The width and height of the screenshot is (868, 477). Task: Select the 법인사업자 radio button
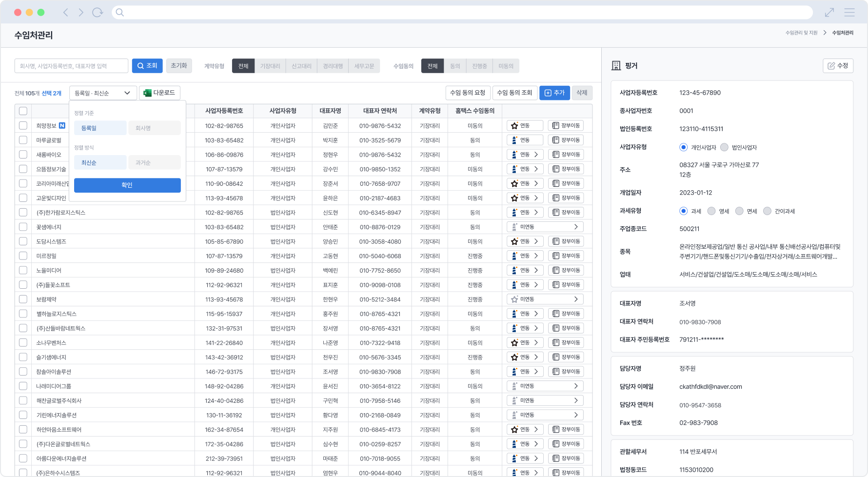(724, 147)
